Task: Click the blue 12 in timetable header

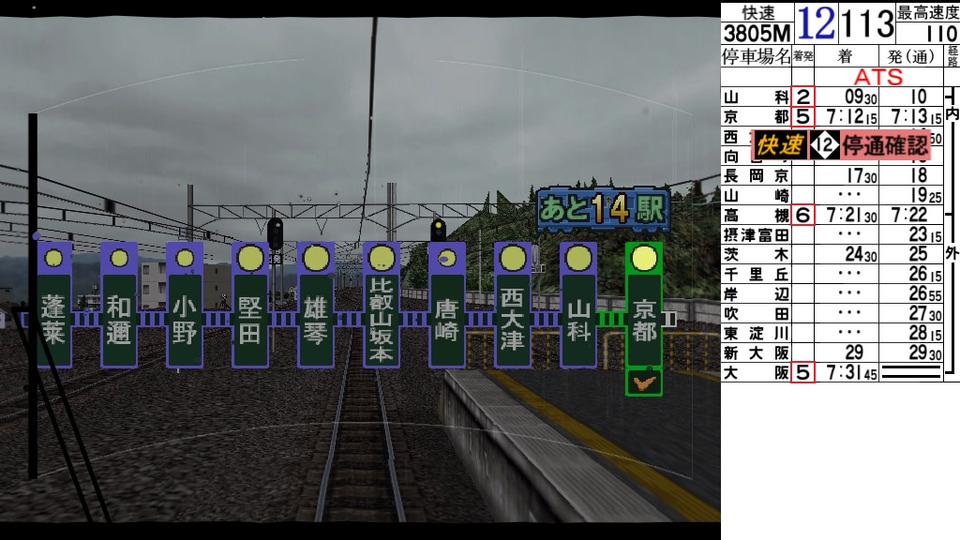Action: [816, 23]
